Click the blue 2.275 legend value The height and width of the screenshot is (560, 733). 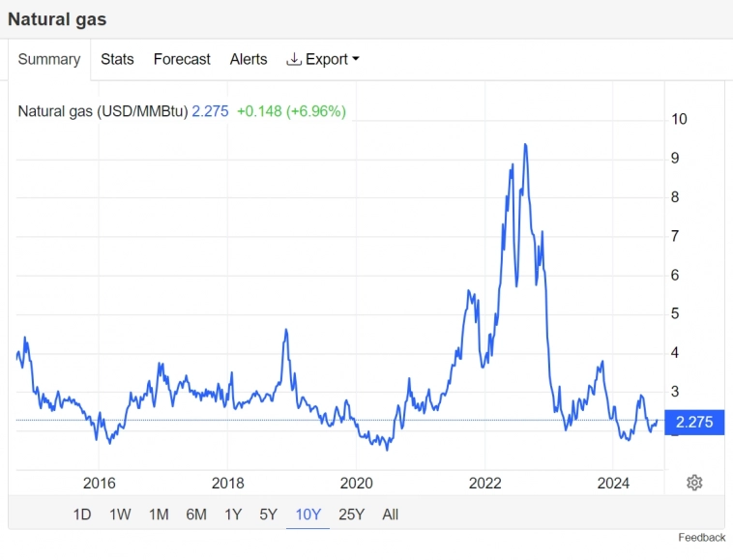(210, 111)
